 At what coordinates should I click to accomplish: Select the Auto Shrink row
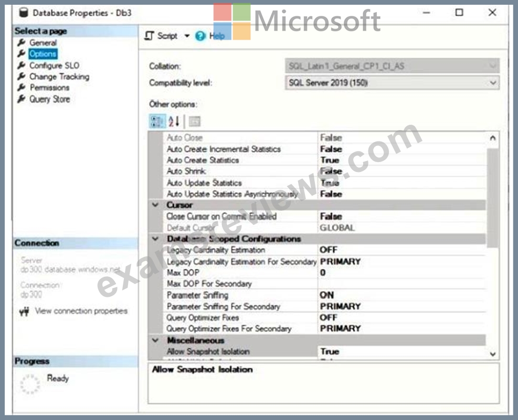325,171
